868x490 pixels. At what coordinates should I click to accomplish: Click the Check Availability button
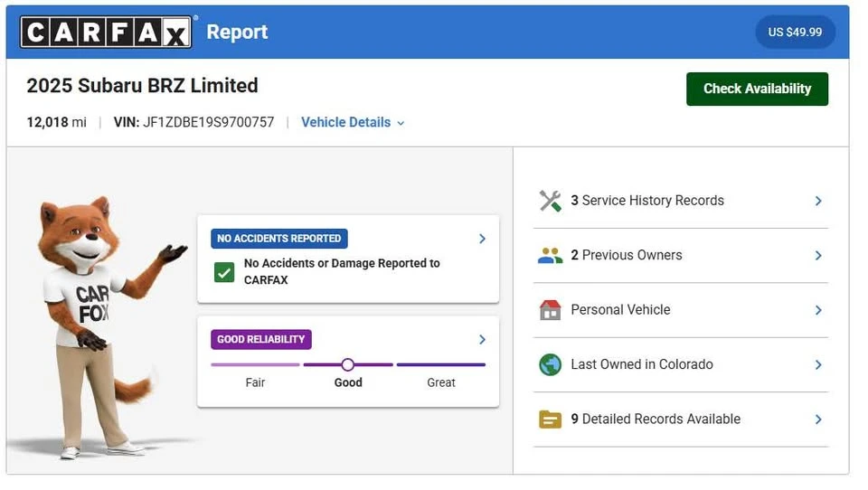coord(758,89)
